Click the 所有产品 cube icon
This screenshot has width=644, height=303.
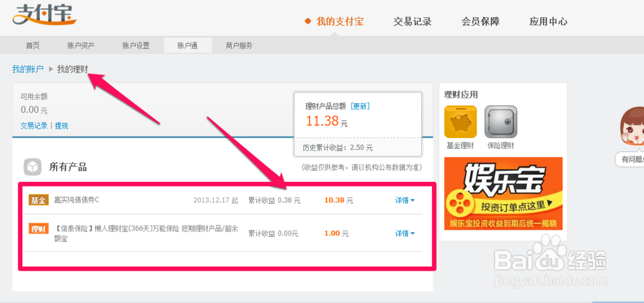tap(32, 167)
